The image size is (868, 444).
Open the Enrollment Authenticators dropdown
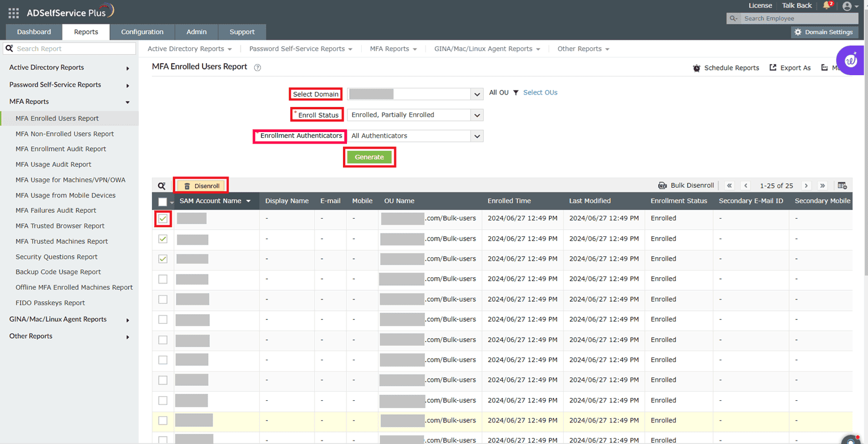coord(415,136)
